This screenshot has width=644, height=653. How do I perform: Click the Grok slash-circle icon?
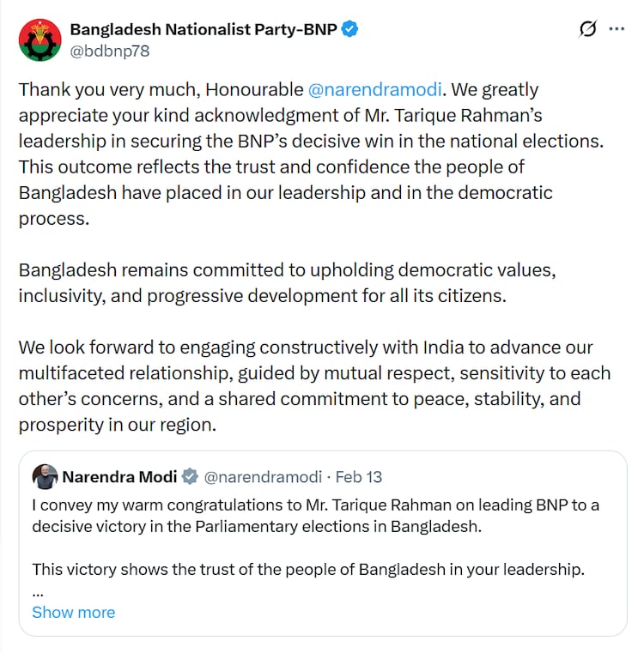[x=587, y=29]
